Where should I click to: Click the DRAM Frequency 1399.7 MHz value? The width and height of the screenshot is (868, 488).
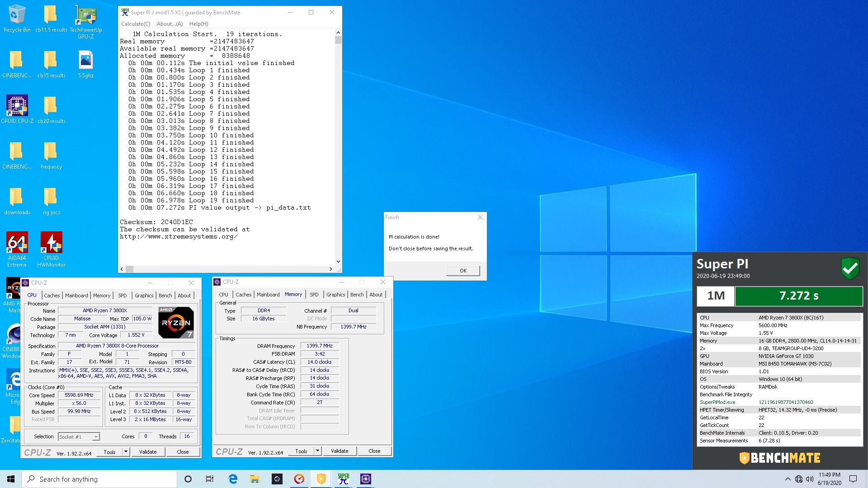tap(320, 346)
